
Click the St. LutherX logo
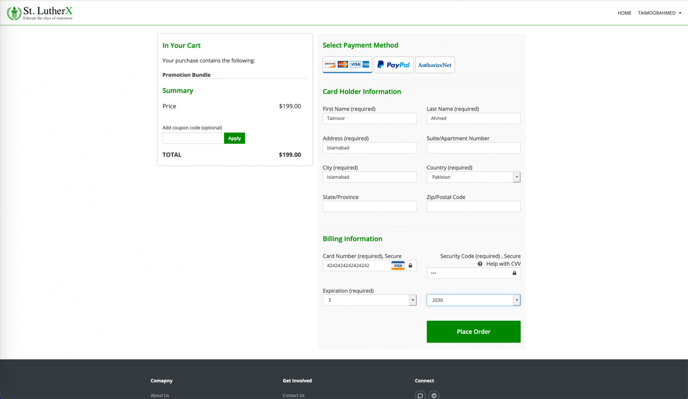39,13
